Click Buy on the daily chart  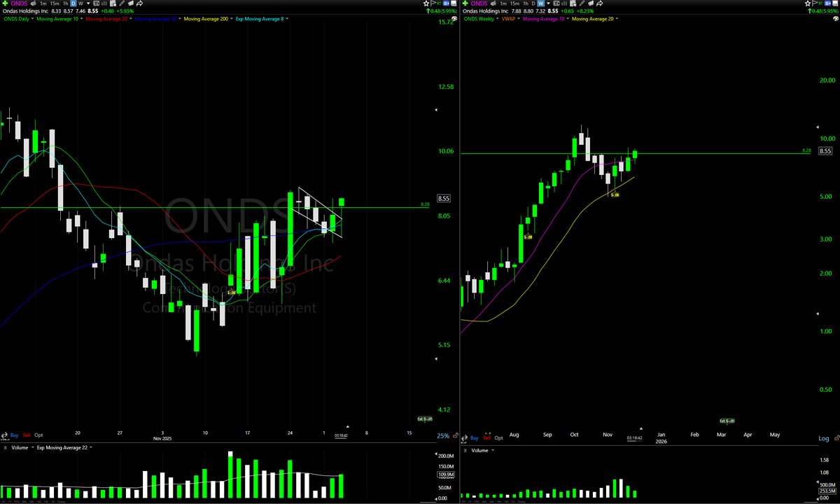click(x=14, y=435)
